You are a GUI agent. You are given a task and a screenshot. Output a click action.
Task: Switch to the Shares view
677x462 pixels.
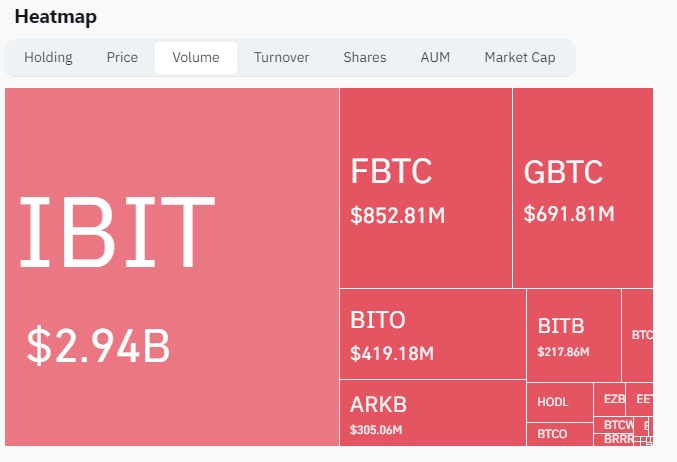click(364, 58)
